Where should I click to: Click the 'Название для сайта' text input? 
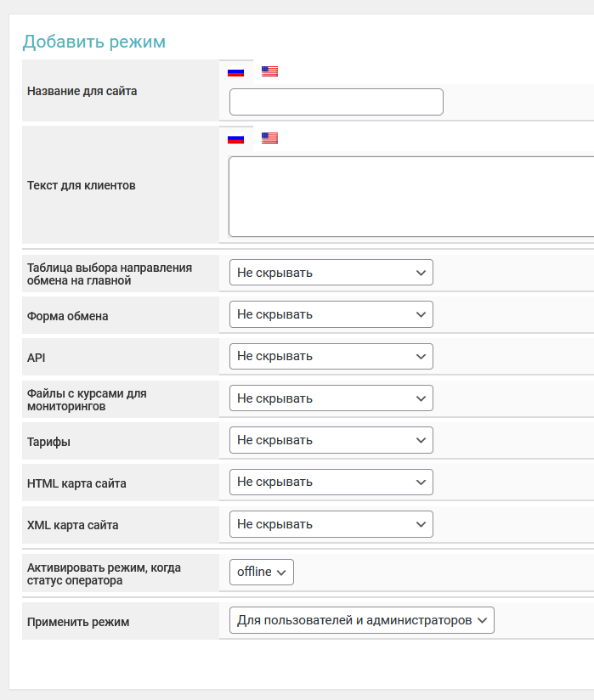(x=336, y=102)
